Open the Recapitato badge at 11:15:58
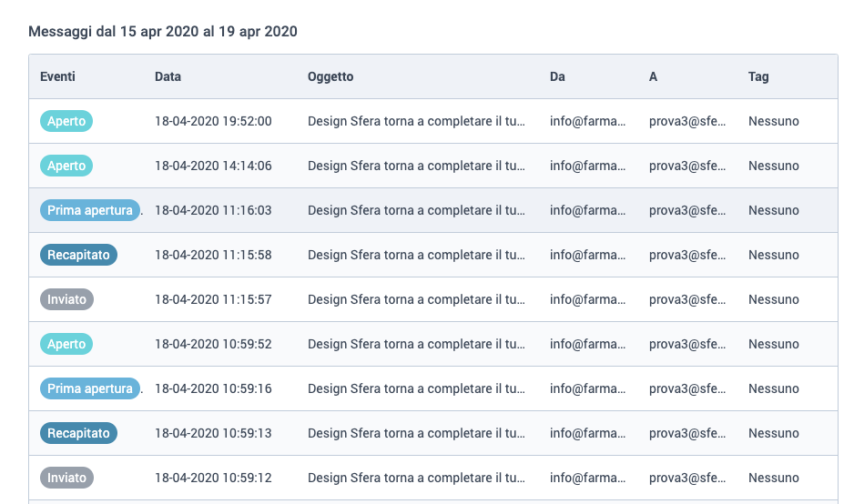The height and width of the screenshot is (504, 854). (x=78, y=255)
